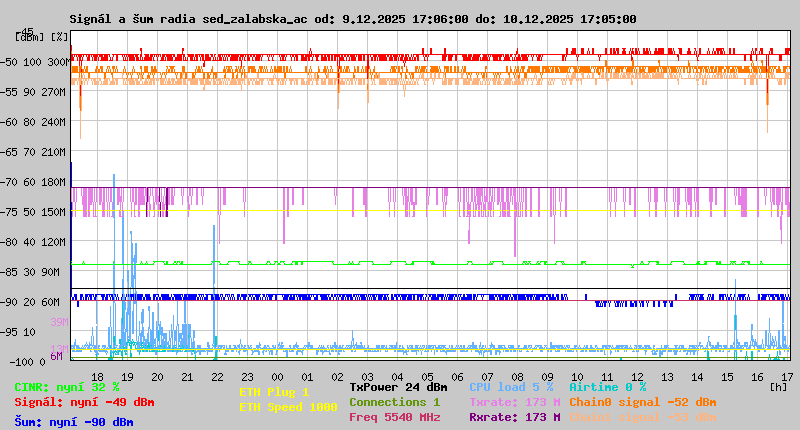The height and width of the screenshot is (430, 800).
Task: Click hour '11' on the time axis
Action: click(607, 377)
